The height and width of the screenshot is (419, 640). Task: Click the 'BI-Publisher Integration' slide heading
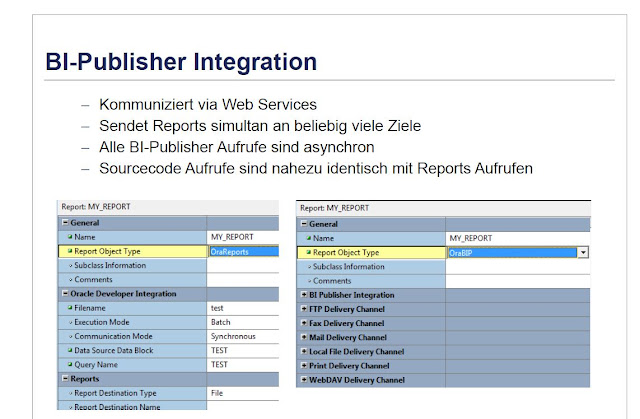(181, 62)
